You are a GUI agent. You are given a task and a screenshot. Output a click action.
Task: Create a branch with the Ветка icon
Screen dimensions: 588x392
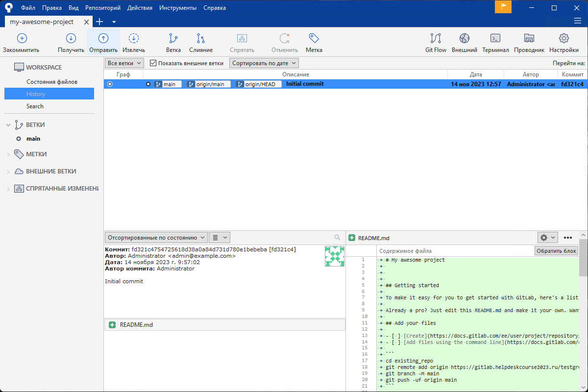pyautogui.click(x=173, y=39)
